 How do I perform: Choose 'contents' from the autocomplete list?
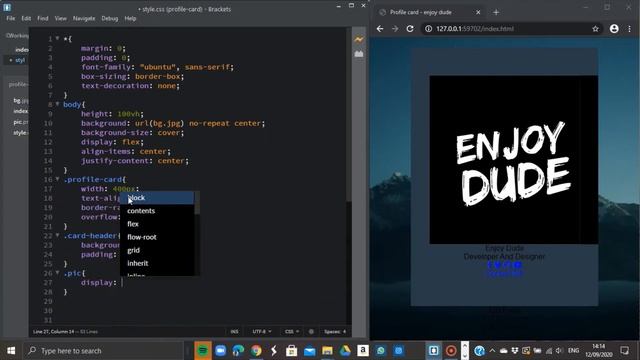click(157, 211)
